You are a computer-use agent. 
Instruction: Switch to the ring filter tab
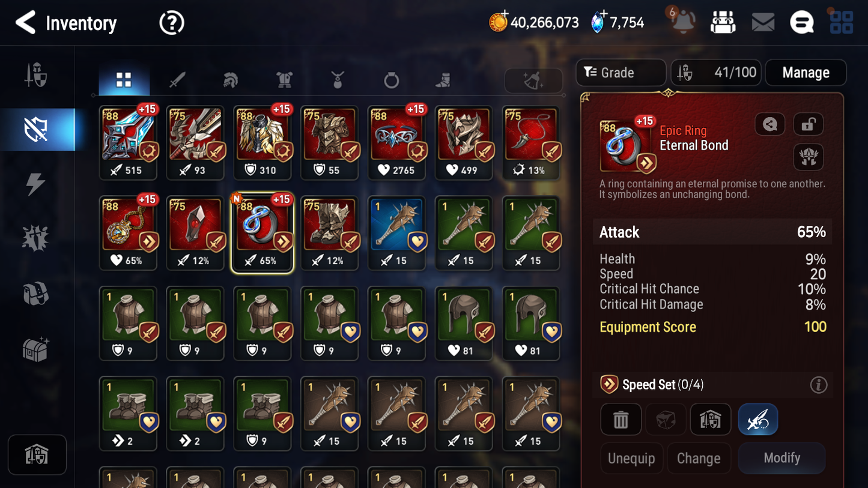[x=391, y=80]
